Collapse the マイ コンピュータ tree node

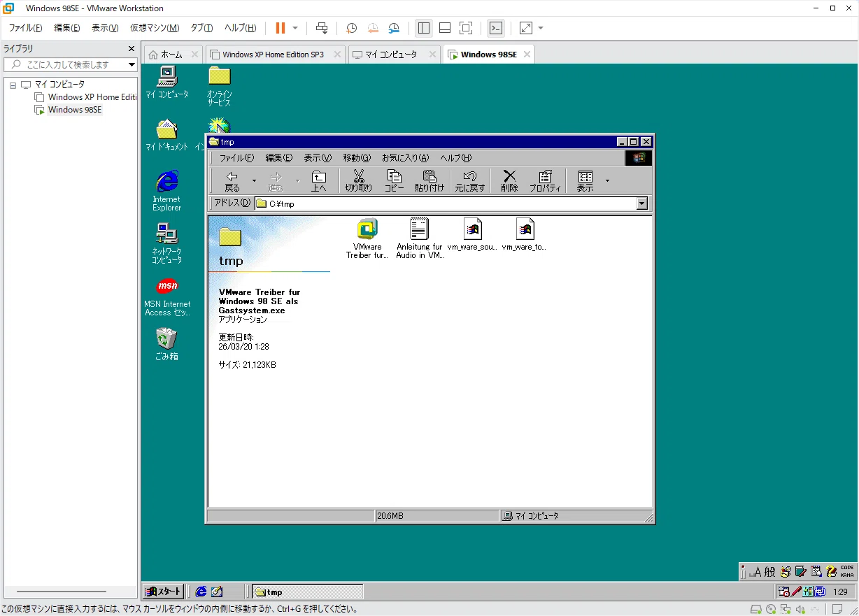coord(13,85)
